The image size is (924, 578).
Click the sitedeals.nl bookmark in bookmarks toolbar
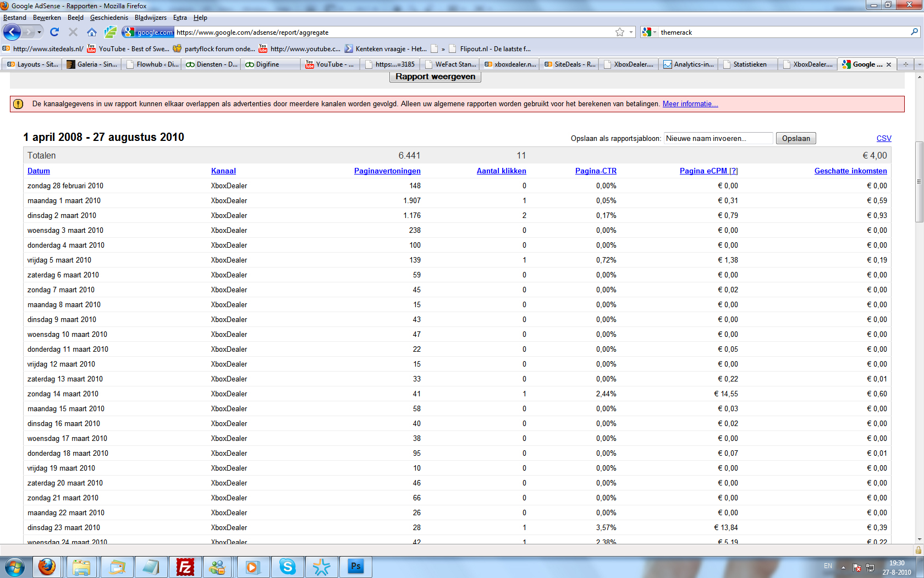43,48
